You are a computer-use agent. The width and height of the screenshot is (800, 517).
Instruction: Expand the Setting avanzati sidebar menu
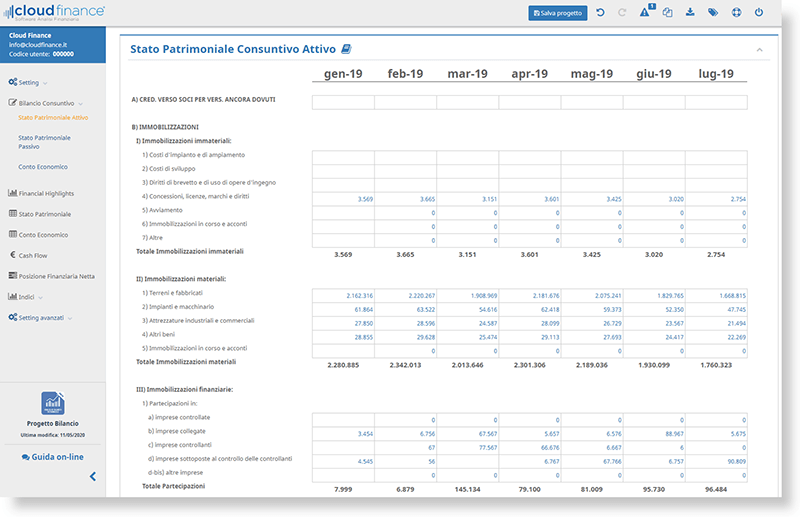[40, 317]
